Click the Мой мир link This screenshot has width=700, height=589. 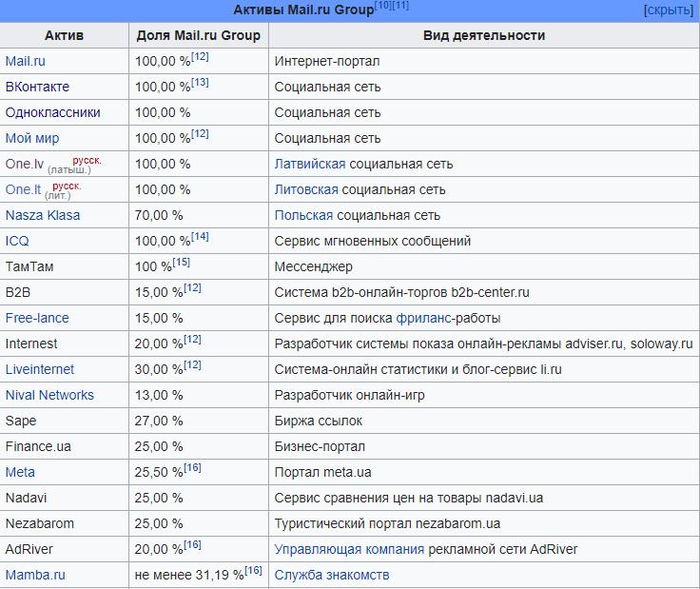tap(32, 138)
